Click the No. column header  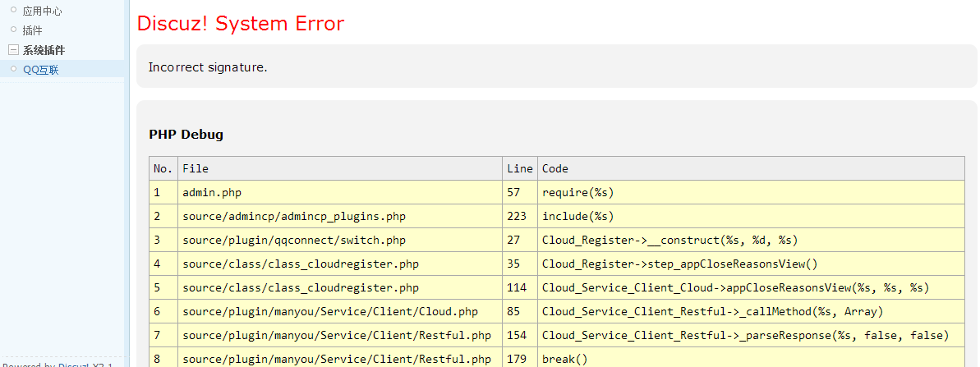click(163, 168)
